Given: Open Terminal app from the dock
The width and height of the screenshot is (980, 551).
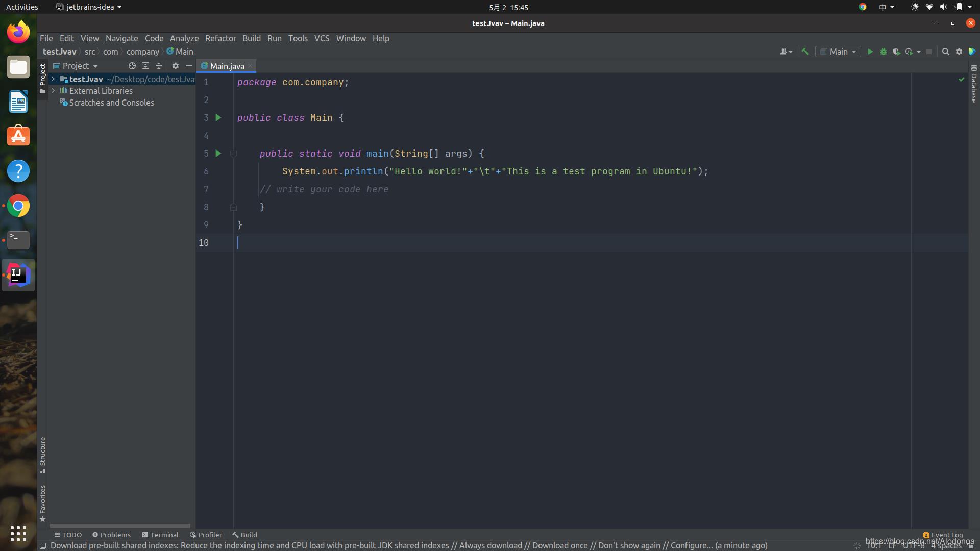Looking at the screenshot, I should pyautogui.click(x=18, y=240).
